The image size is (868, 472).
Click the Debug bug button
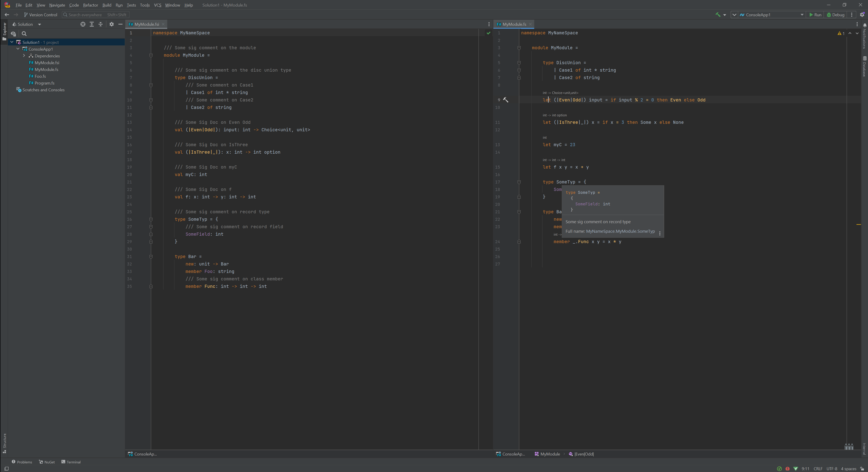click(836, 14)
